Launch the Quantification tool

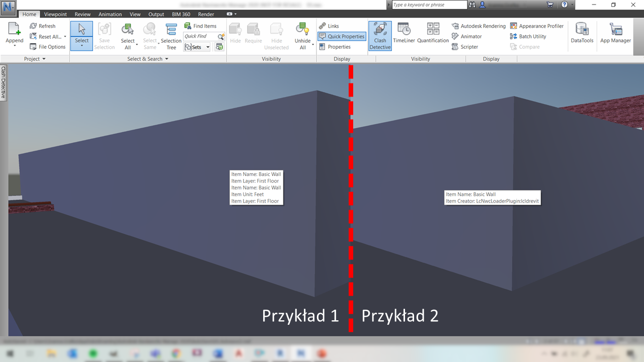(433, 34)
